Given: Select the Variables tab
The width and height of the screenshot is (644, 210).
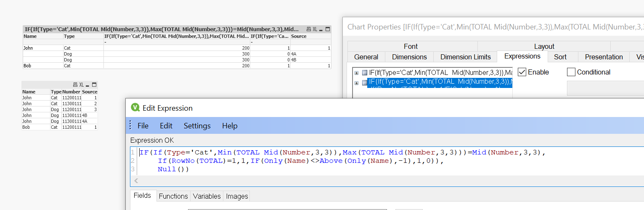Looking at the screenshot, I should click(207, 196).
